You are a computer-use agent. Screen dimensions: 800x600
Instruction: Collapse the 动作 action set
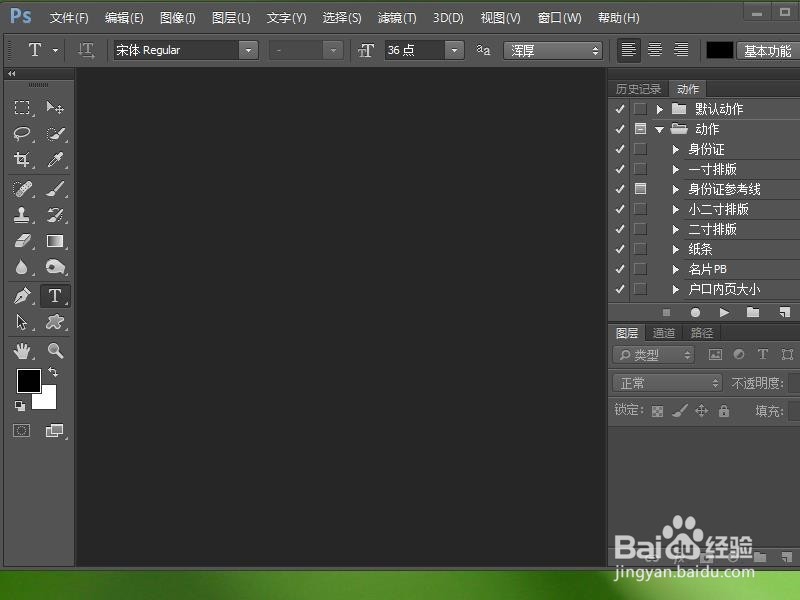point(659,130)
